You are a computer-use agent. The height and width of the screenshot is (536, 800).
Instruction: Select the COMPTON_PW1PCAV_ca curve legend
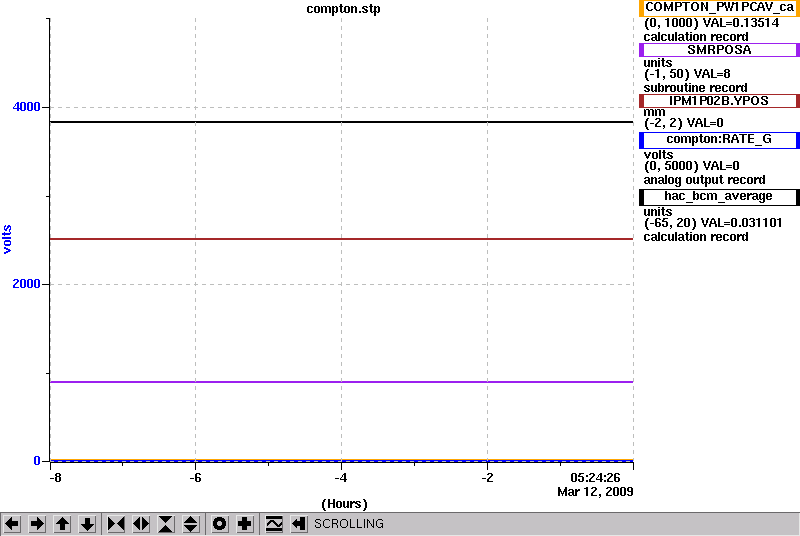point(719,8)
